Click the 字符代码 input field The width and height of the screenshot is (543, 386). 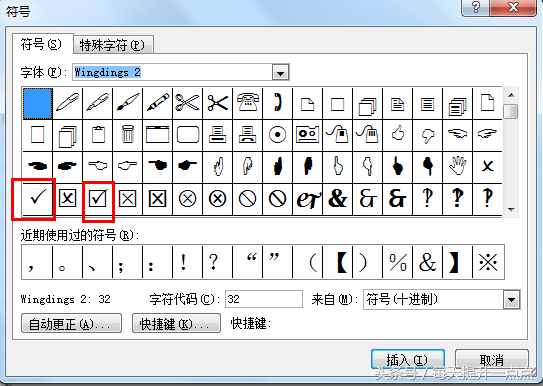click(x=264, y=299)
